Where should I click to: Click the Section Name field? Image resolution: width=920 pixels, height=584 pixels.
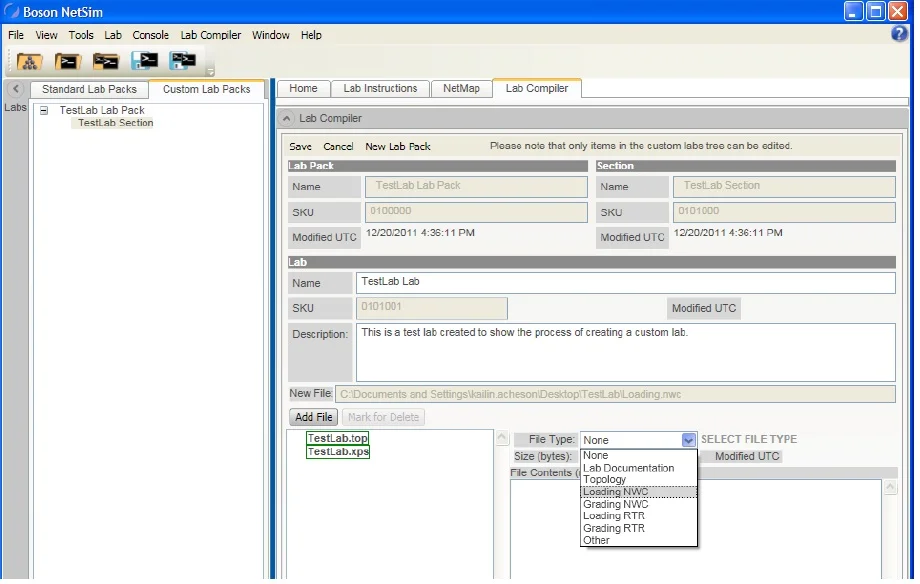point(784,187)
